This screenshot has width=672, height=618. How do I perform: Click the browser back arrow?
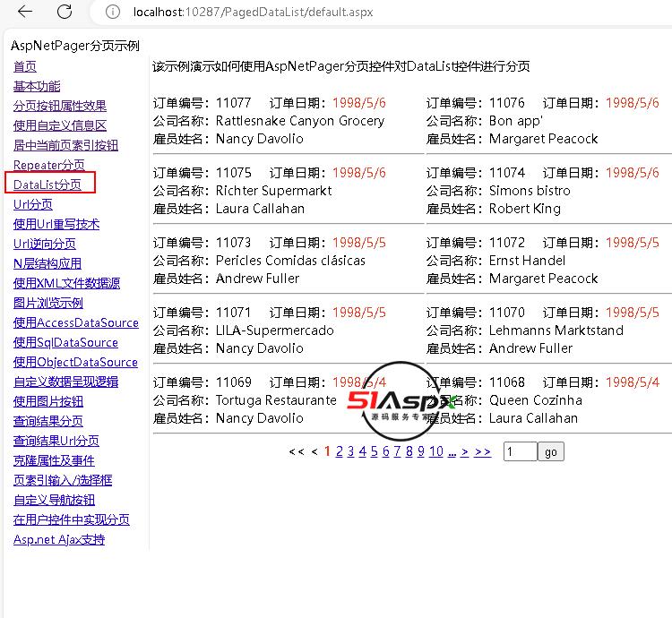coord(25,12)
